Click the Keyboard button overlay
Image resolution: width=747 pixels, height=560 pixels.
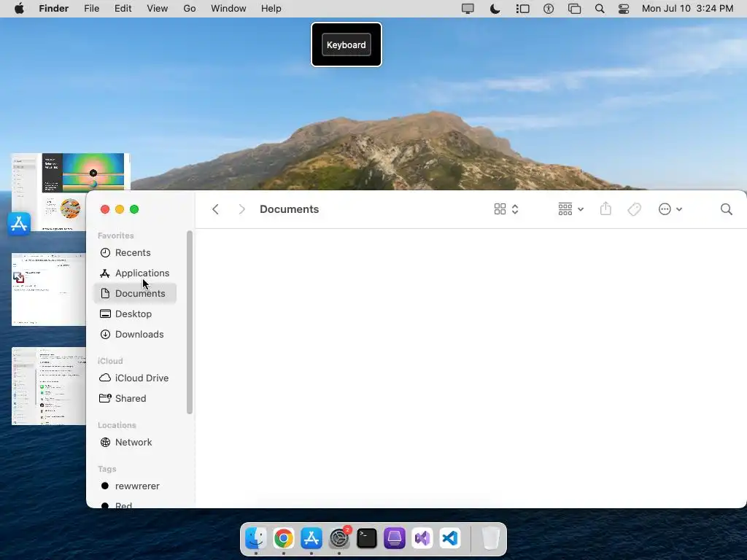click(x=347, y=44)
